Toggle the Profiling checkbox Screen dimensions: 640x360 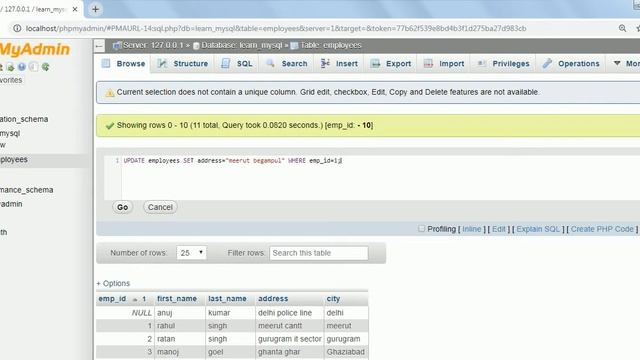coord(421,229)
